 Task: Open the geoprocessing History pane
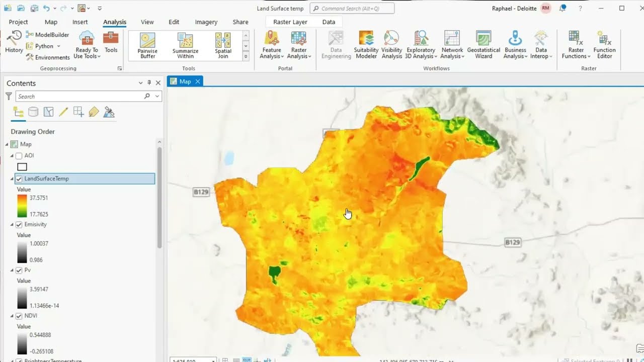14,42
